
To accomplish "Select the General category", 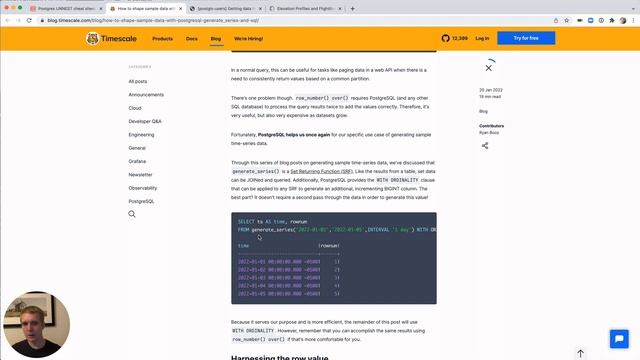I will tap(137, 148).
